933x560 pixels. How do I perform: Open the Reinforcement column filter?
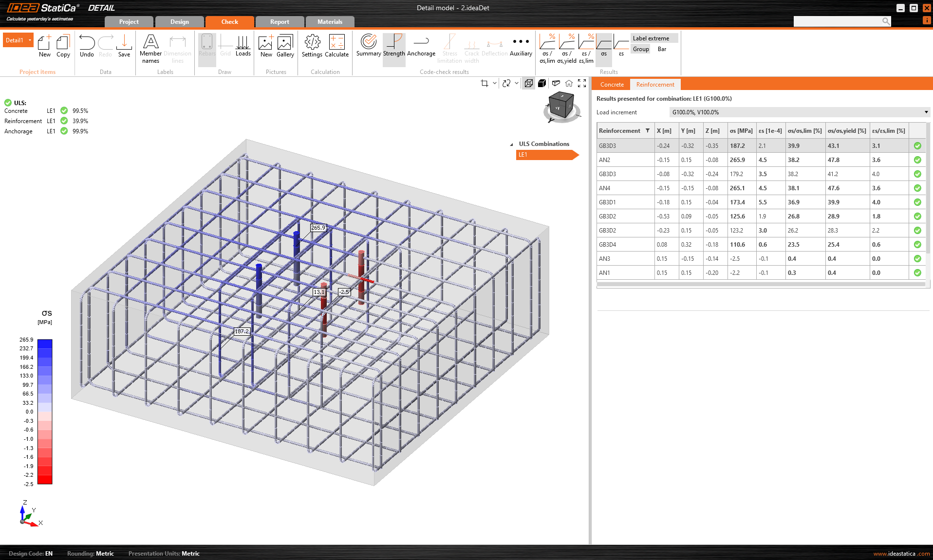[648, 130]
